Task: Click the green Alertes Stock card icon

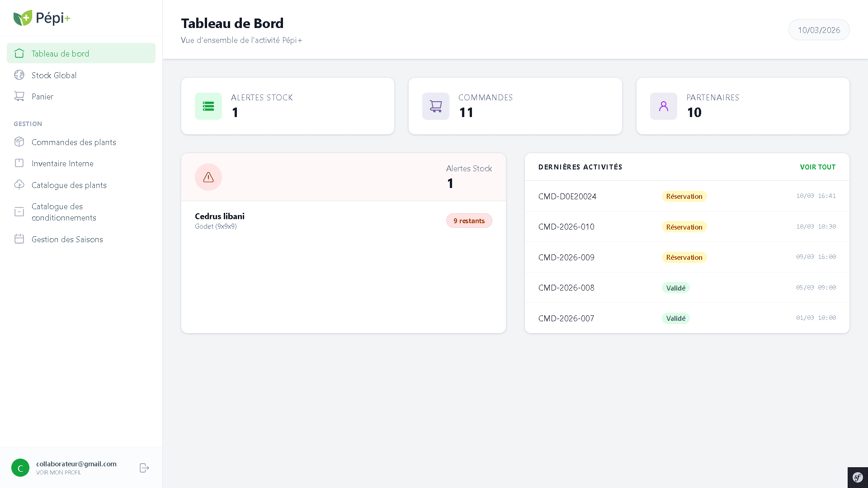Action: [x=208, y=106]
